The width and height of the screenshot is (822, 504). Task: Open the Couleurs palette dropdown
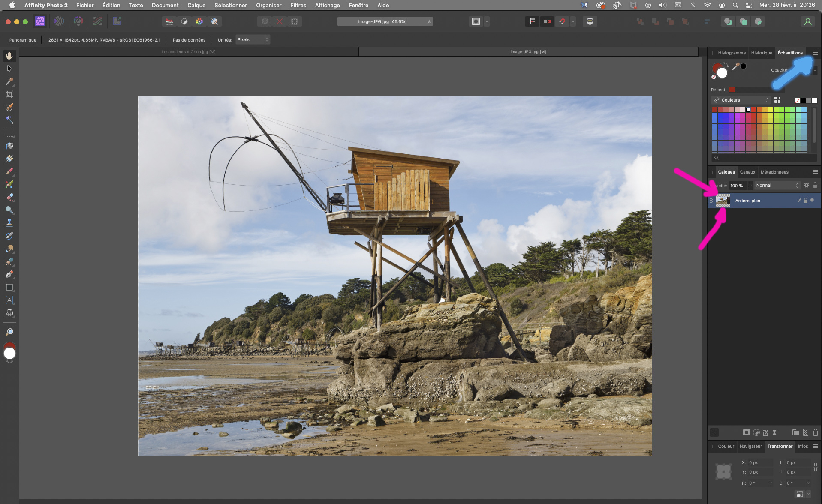coord(741,100)
